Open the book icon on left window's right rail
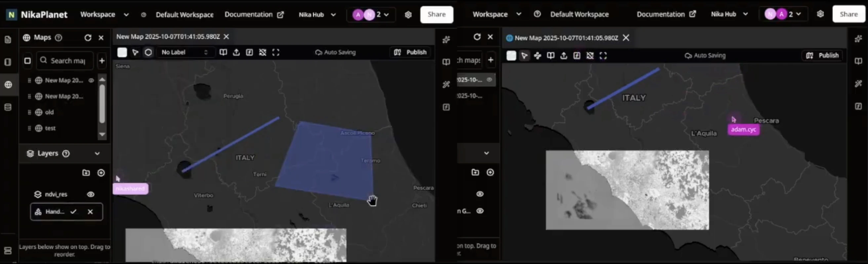868x264 pixels. point(446,62)
